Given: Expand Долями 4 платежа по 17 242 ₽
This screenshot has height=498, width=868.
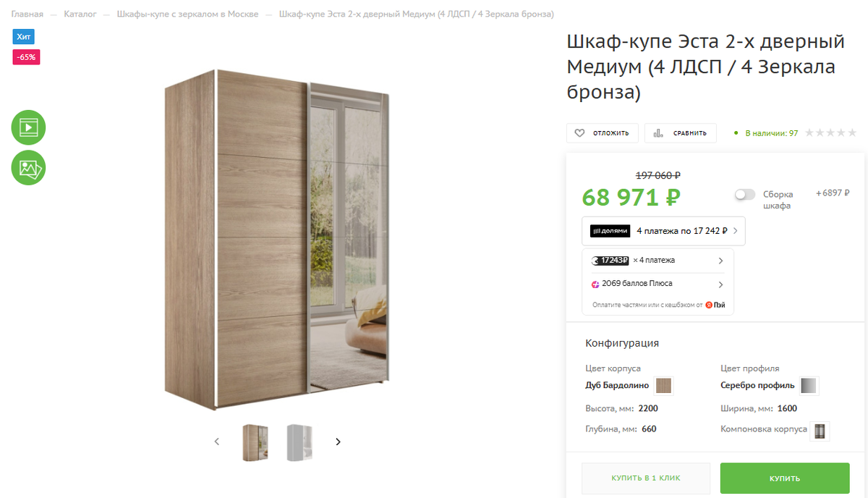Looking at the screenshot, I should point(663,231).
